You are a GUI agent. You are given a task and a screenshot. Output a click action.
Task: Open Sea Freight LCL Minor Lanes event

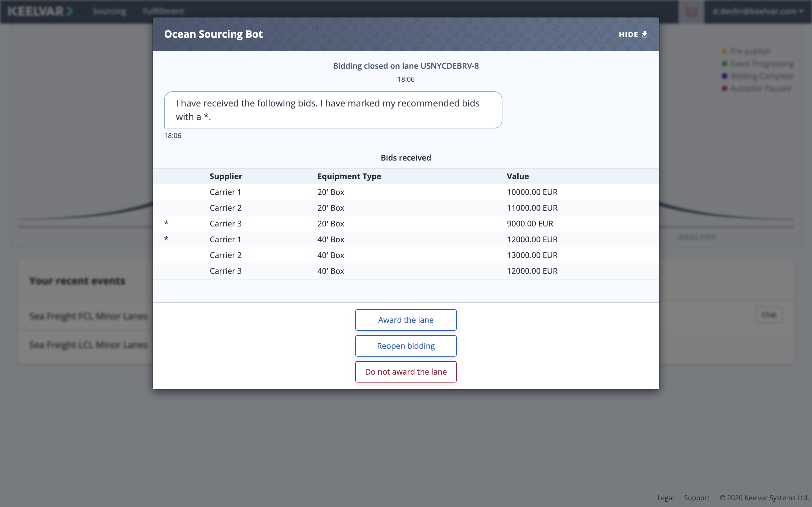point(88,345)
